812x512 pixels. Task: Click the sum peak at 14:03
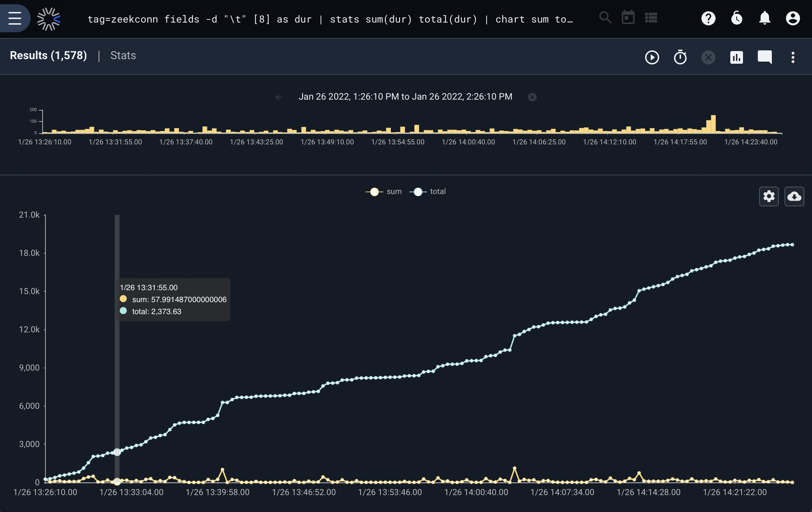514,468
